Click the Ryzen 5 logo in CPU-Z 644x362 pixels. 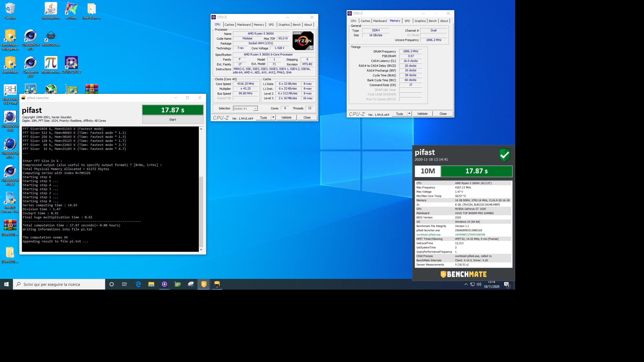coord(303,41)
